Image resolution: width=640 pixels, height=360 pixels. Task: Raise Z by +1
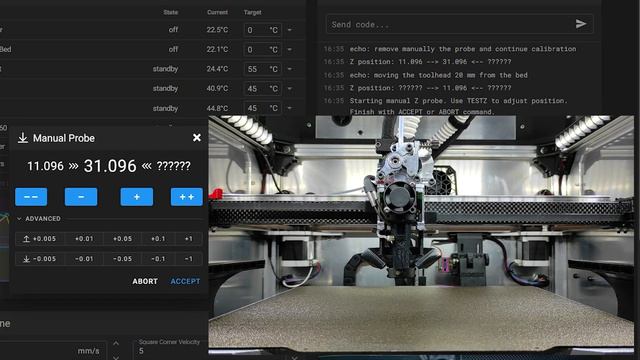[x=189, y=239]
